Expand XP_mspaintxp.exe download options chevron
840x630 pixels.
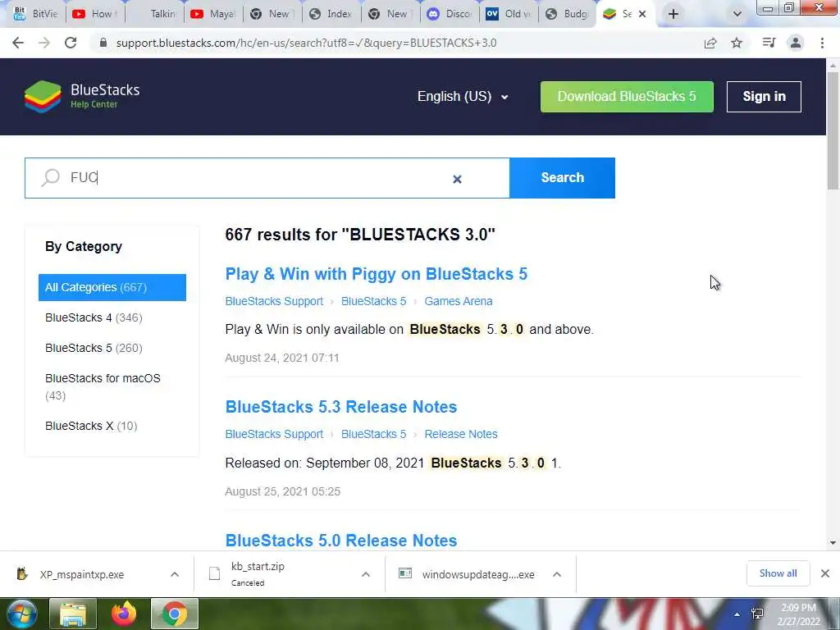pos(175,574)
